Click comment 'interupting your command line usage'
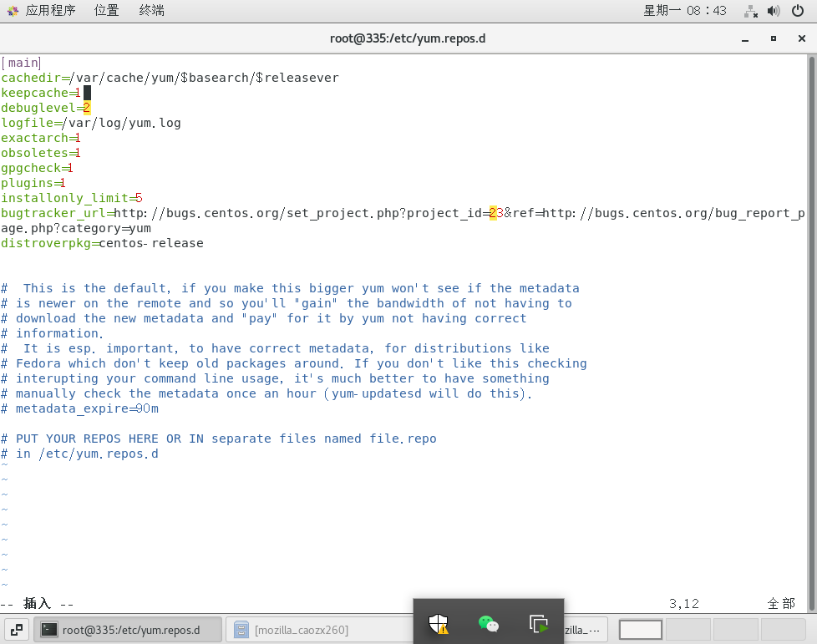 click(275, 379)
